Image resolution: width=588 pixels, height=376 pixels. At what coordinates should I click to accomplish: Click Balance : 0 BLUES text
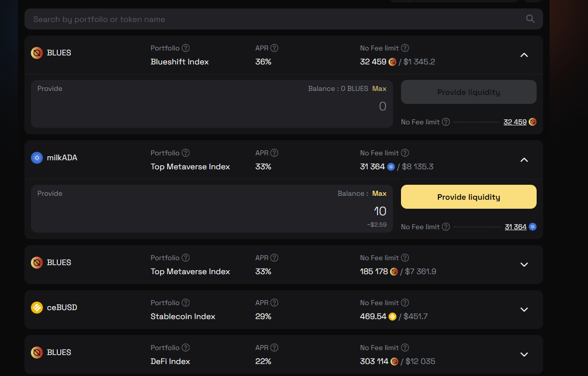[x=338, y=89]
